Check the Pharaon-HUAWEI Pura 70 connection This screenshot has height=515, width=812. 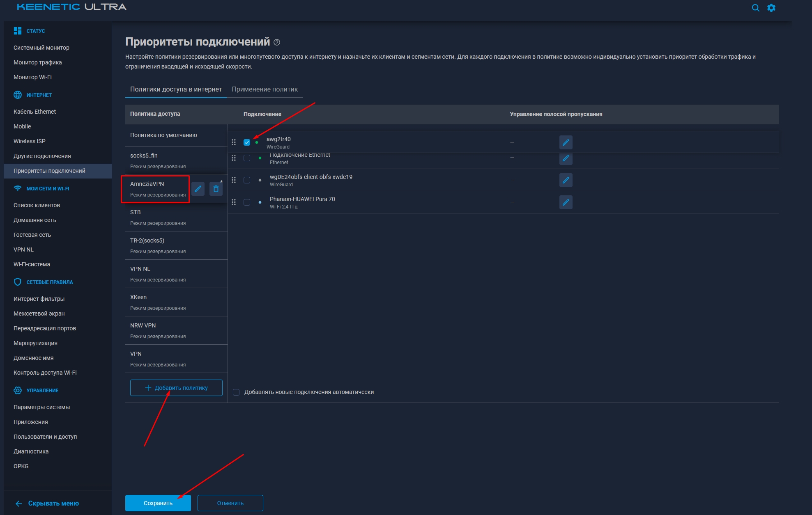[x=247, y=202]
